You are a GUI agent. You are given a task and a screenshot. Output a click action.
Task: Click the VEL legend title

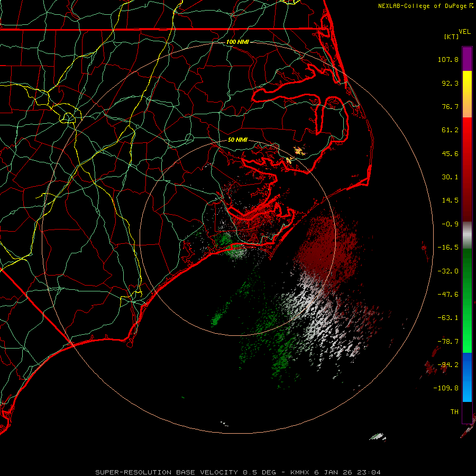point(465,32)
